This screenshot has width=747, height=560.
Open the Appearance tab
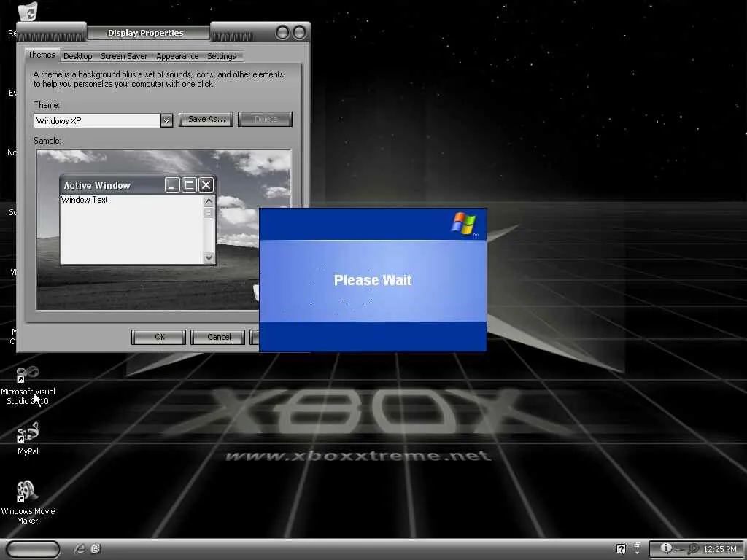click(177, 56)
